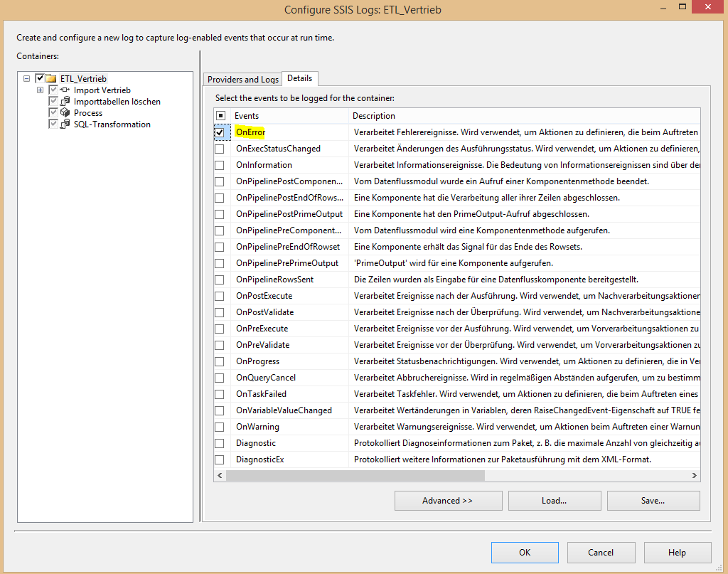Viewport: 728px width, 574px height.
Task: Select the Import Vertrieb tree item
Action: pos(102,90)
